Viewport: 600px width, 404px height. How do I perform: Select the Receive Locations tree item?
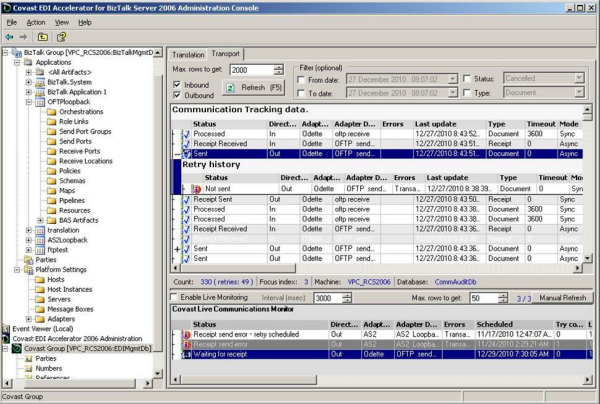click(86, 161)
